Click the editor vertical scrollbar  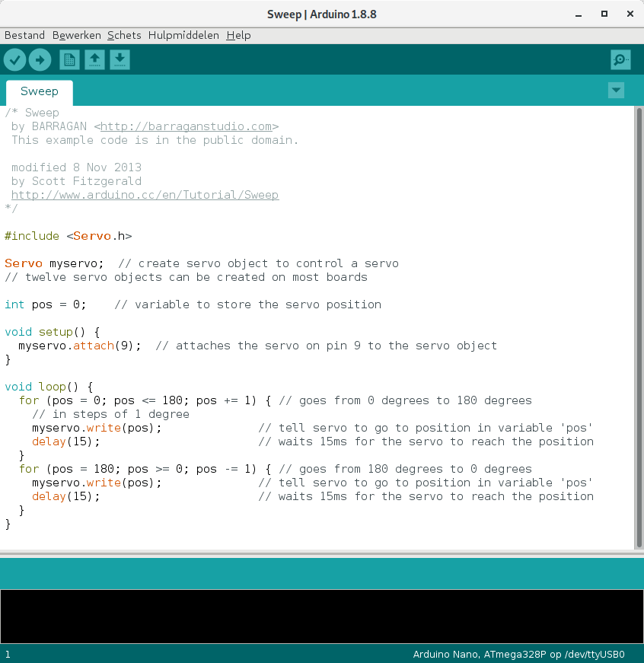tap(639, 328)
